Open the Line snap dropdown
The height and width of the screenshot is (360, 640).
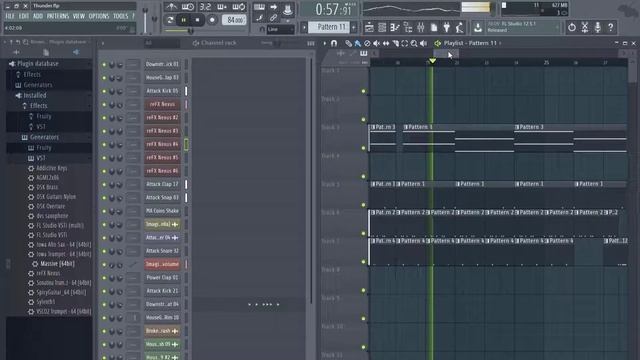point(280,29)
